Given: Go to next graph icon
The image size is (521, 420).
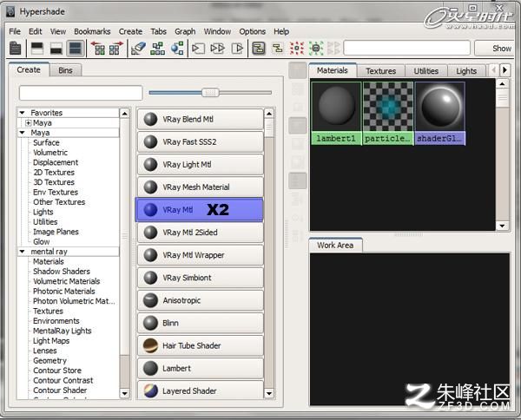Looking at the screenshot, I should 116,49.
